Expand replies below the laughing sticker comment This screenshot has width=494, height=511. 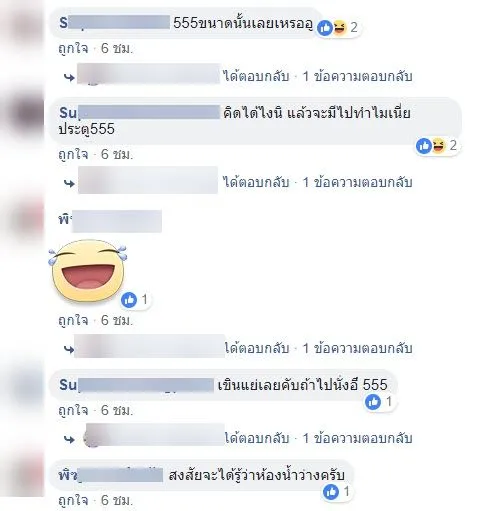pos(357,348)
